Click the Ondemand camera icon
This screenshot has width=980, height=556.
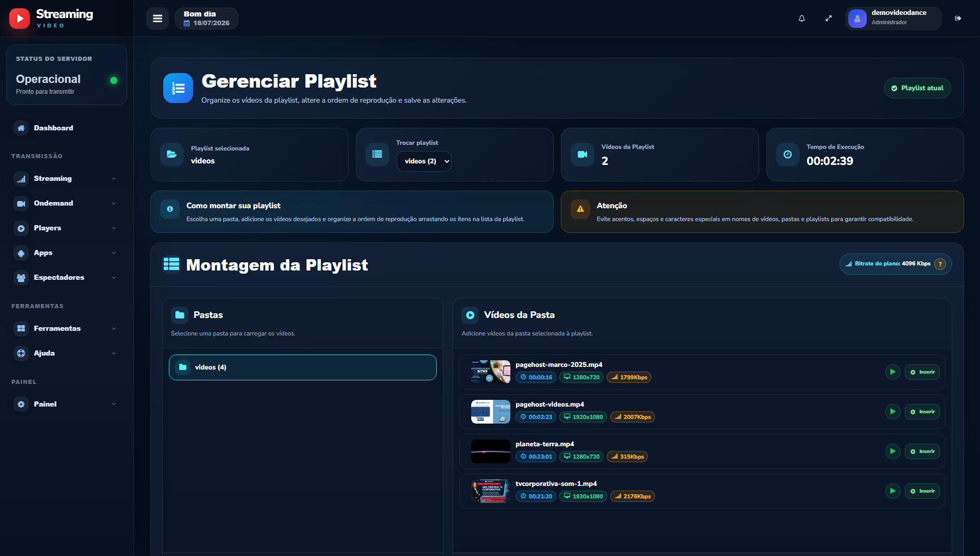point(21,203)
